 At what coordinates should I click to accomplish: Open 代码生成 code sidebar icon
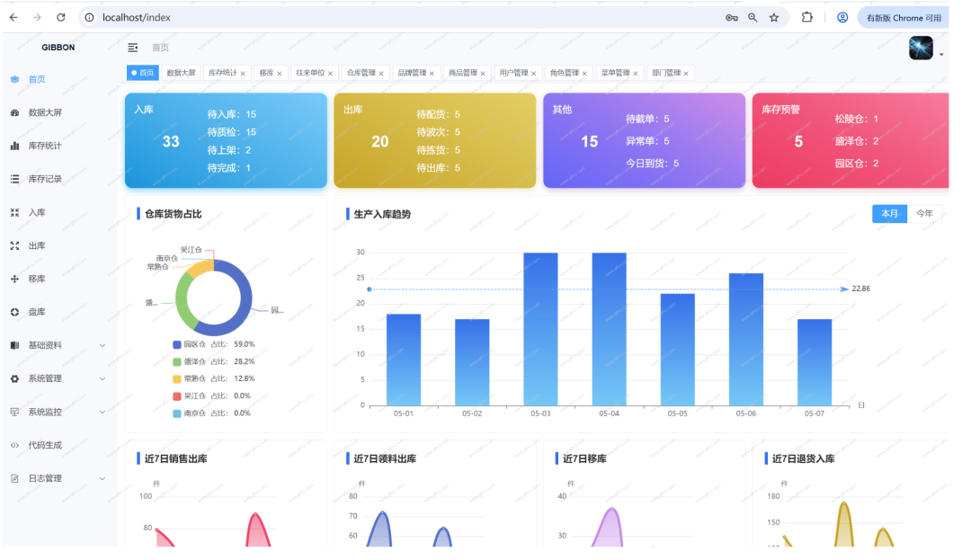[15, 446]
